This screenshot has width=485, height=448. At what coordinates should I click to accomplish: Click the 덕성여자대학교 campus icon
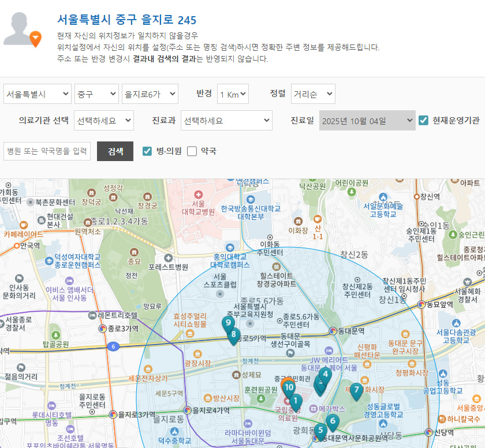49,261
